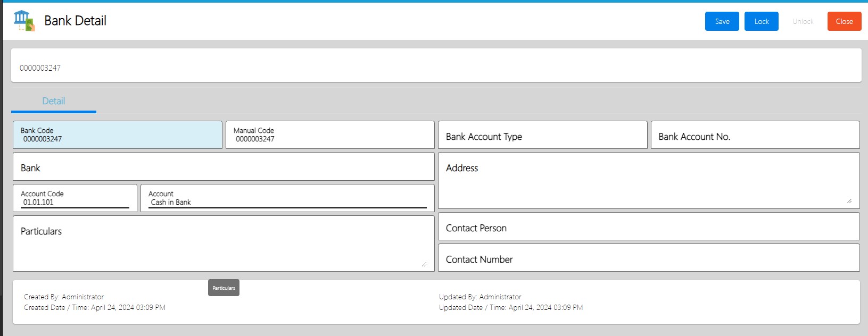
Task: Switch to the Detail tab
Action: (x=54, y=101)
